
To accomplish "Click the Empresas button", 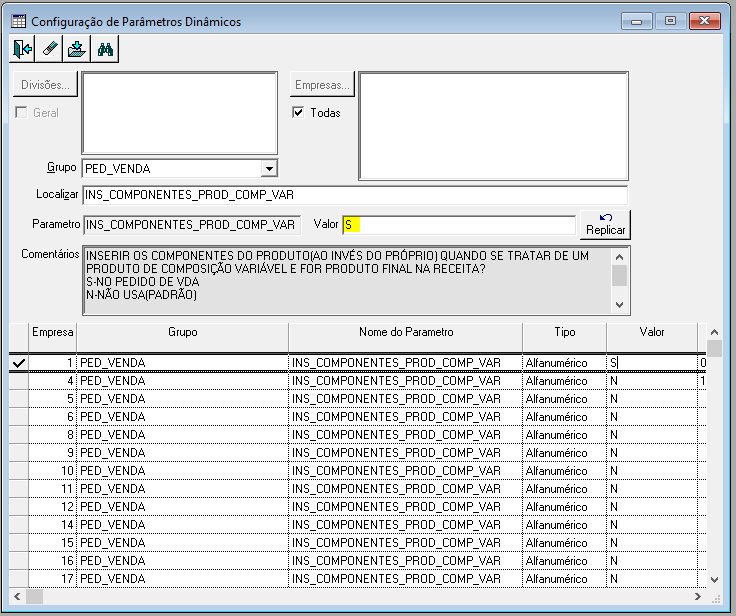I will pos(322,85).
